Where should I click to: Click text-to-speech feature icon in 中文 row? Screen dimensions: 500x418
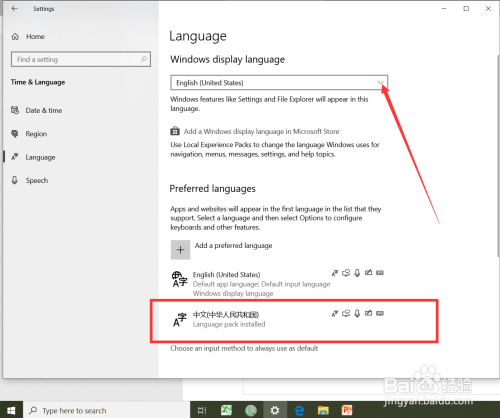pos(346,313)
